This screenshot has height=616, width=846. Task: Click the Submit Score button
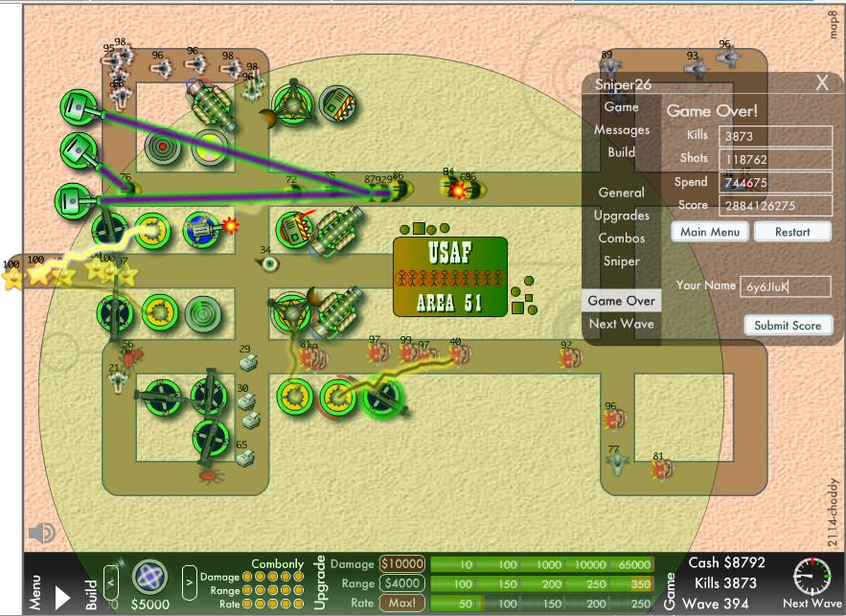tap(788, 326)
